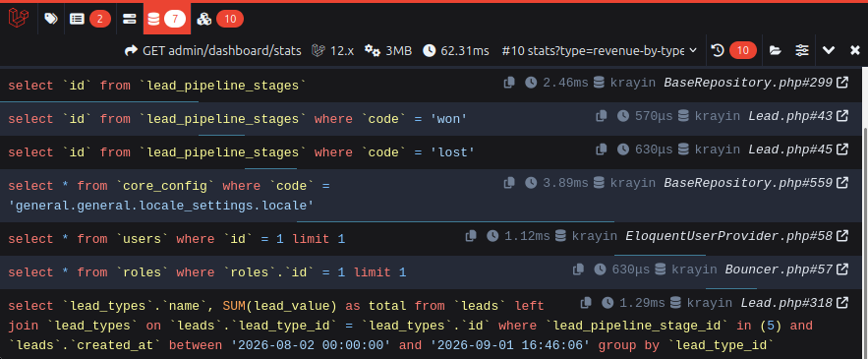
Task: Open the cubes models tab showing 10
Action: [x=220, y=19]
